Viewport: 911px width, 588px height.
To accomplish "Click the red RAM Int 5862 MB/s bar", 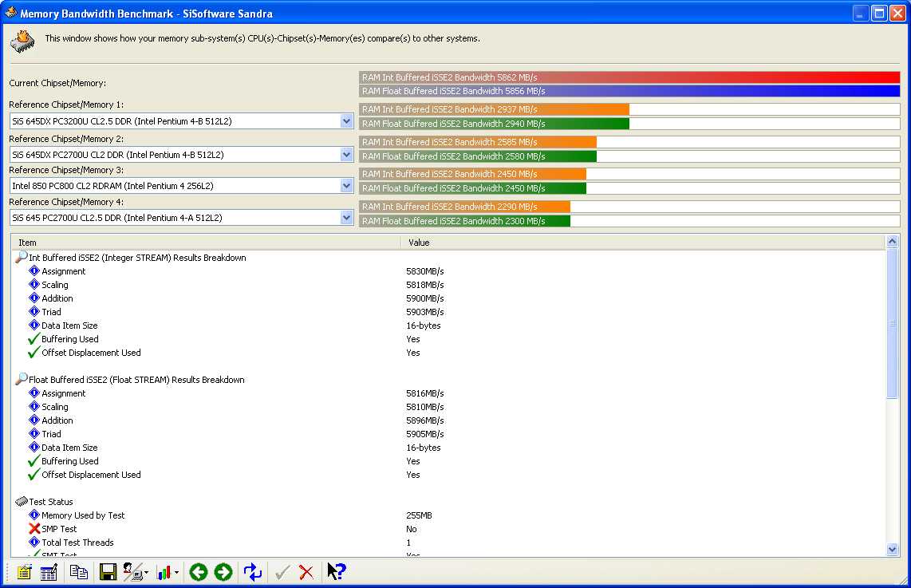I will (x=629, y=77).
